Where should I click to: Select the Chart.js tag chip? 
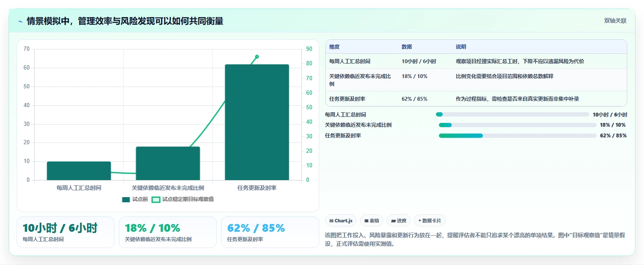(x=341, y=221)
